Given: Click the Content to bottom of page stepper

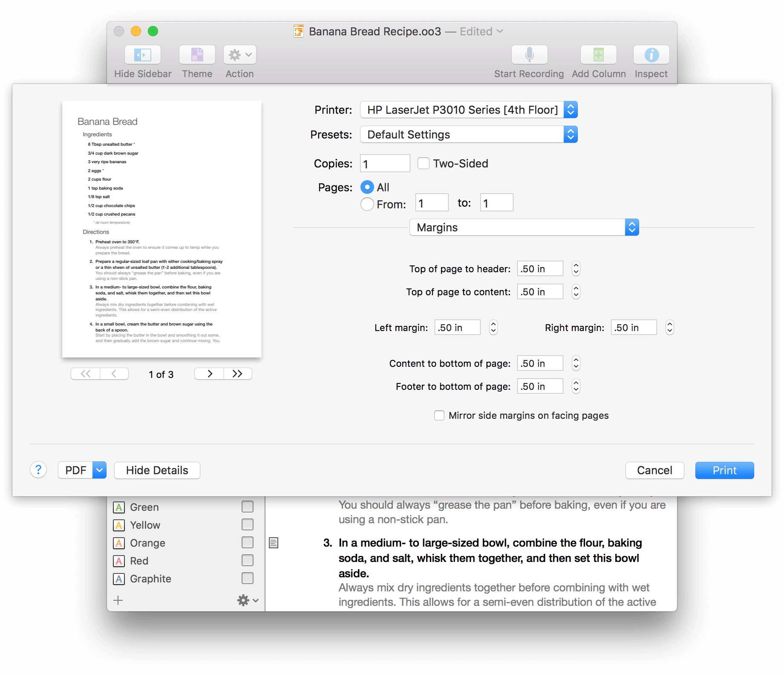Looking at the screenshot, I should click(576, 363).
